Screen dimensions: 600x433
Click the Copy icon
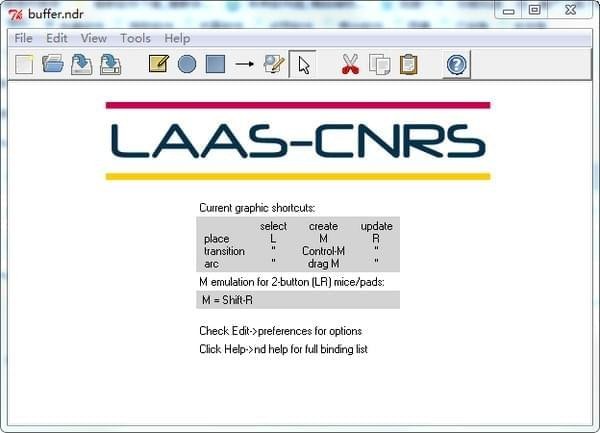point(380,64)
